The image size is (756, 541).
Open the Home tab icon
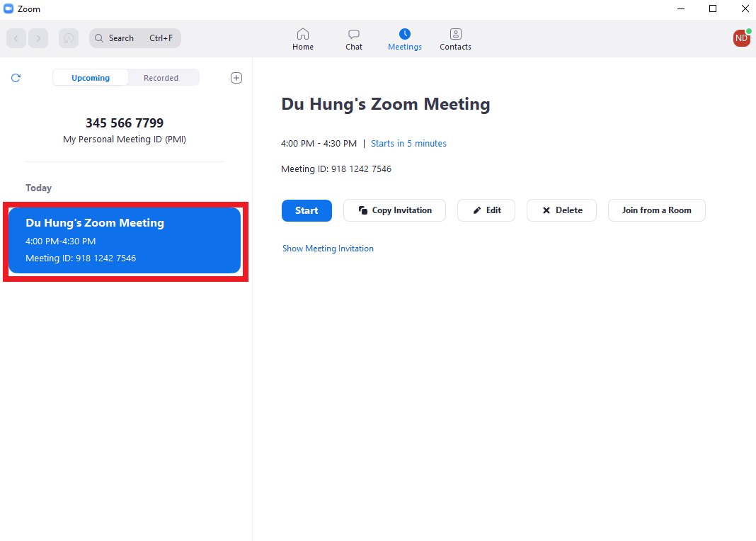click(303, 38)
